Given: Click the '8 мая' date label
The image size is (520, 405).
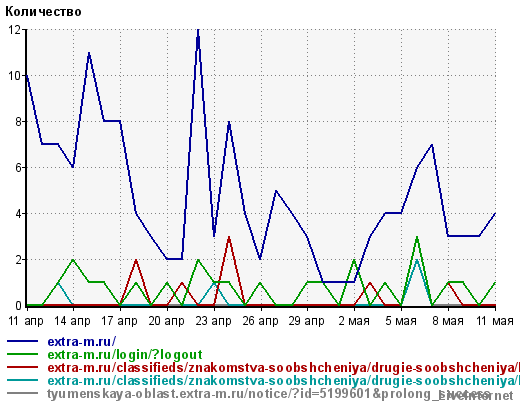Looking at the screenshot, I should point(448,321).
